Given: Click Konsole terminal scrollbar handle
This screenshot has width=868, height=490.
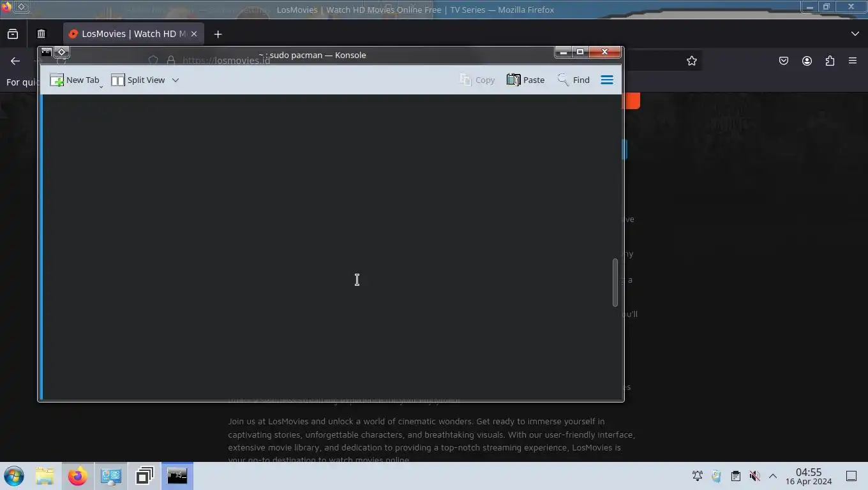Looking at the screenshot, I should [615, 282].
